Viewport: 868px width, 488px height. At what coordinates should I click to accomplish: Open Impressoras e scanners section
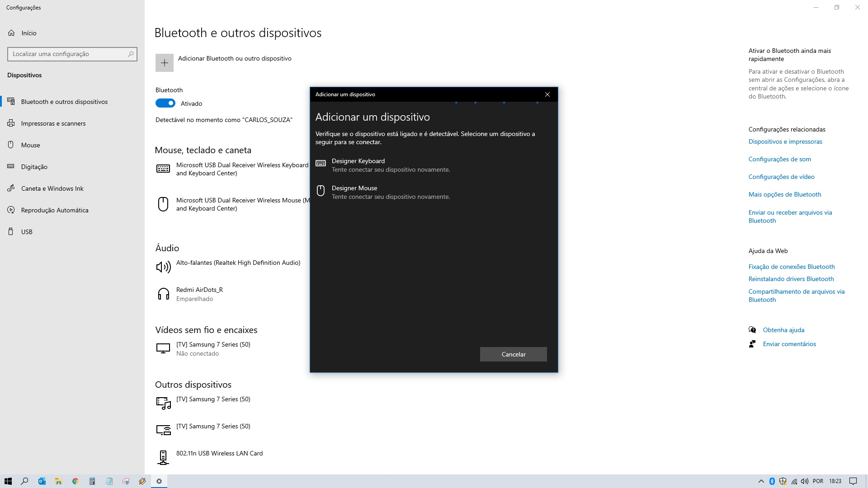[53, 123]
